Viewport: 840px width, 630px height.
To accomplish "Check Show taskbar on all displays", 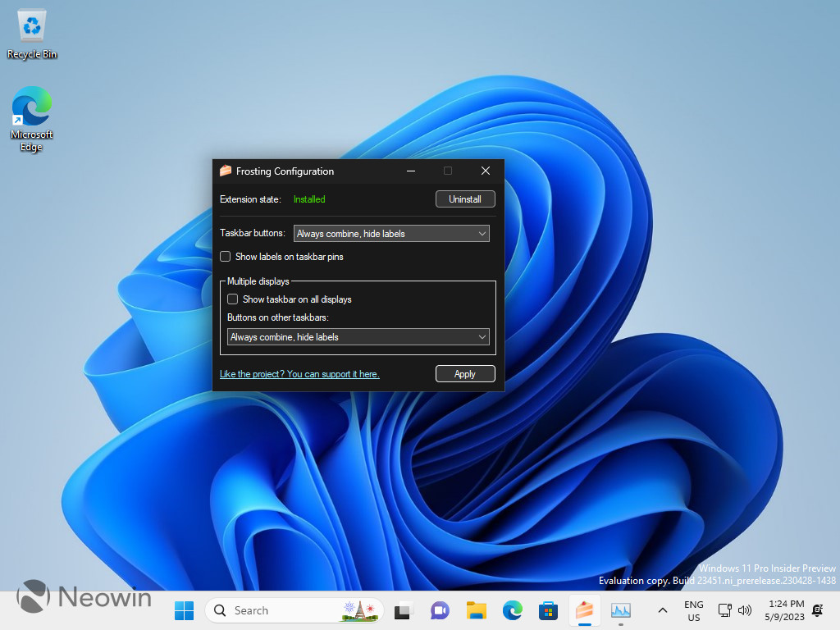I will (232, 299).
